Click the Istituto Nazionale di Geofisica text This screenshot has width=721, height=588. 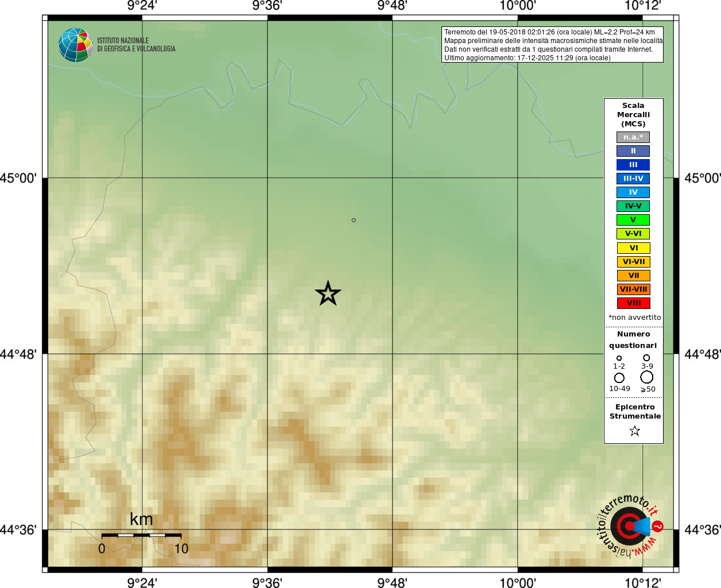point(136,45)
